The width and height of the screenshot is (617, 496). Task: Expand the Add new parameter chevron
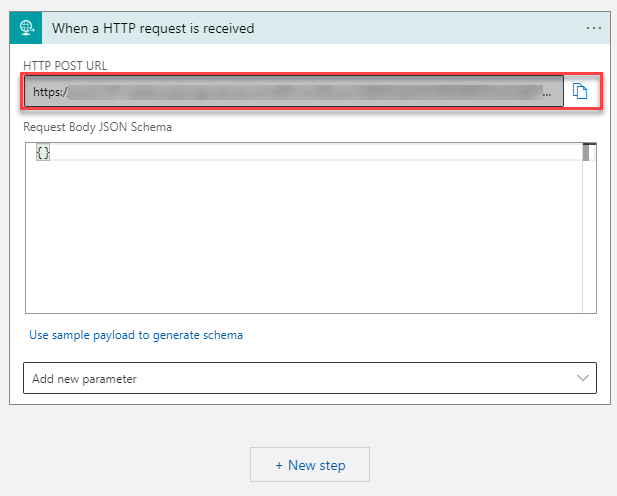583,378
